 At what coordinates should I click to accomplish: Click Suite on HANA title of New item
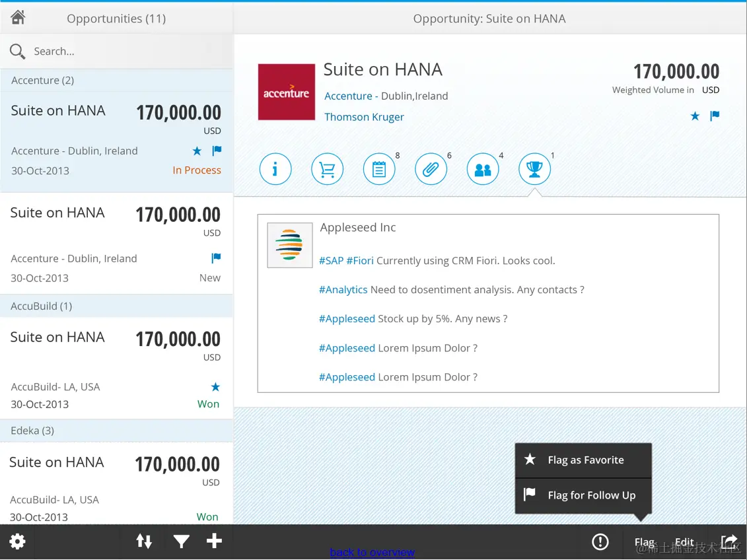click(57, 213)
